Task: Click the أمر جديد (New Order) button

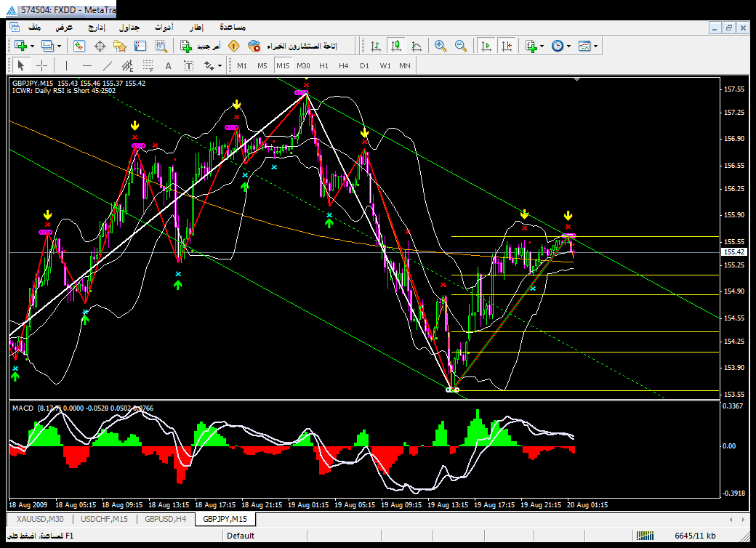Action: pos(201,46)
